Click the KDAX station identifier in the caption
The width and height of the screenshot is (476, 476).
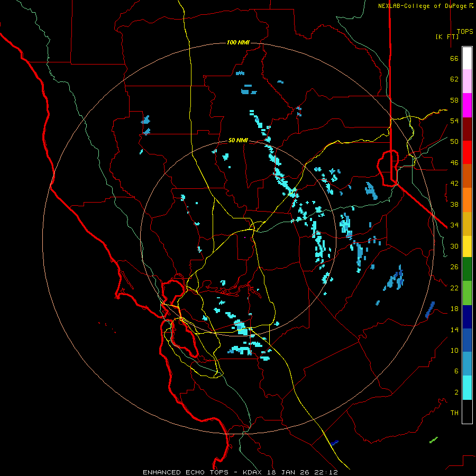253,472
